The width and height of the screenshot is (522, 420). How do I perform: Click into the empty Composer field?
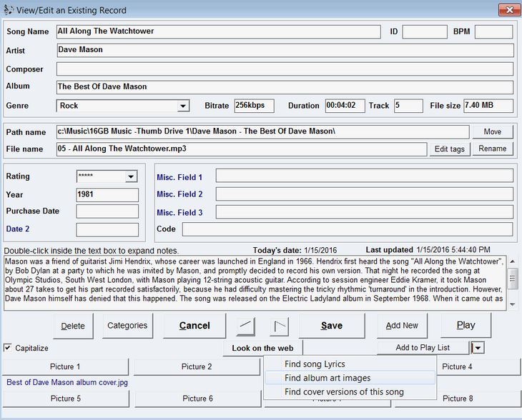285,69
